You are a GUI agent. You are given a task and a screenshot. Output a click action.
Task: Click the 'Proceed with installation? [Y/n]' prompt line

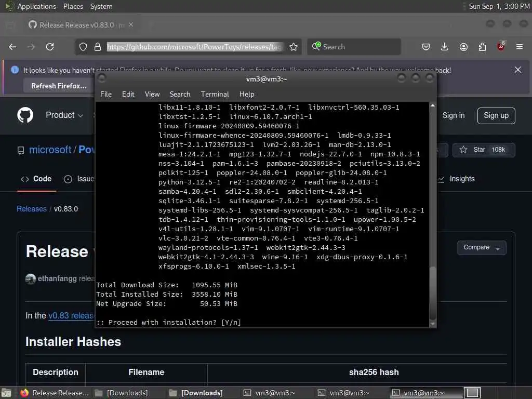[x=169, y=322]
